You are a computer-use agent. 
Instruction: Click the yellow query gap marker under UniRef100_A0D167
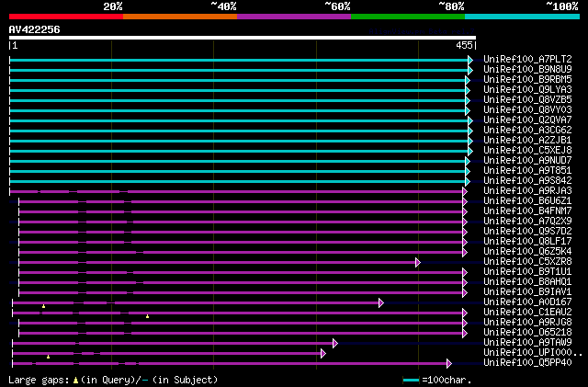coord(43,306)
